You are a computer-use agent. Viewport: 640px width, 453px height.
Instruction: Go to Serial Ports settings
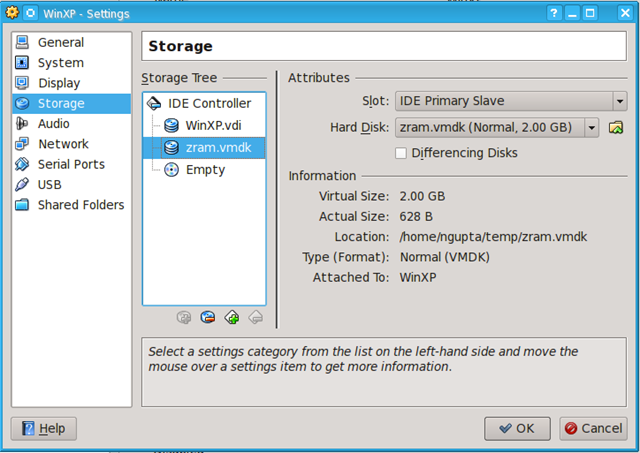coord(71,164)
